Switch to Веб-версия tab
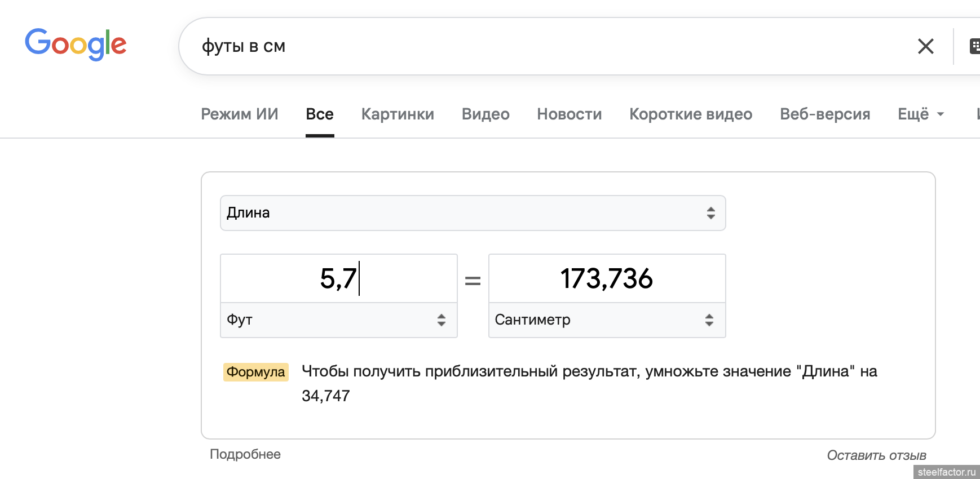The width and height of the screenshot is (980, 479). (825, 114)
